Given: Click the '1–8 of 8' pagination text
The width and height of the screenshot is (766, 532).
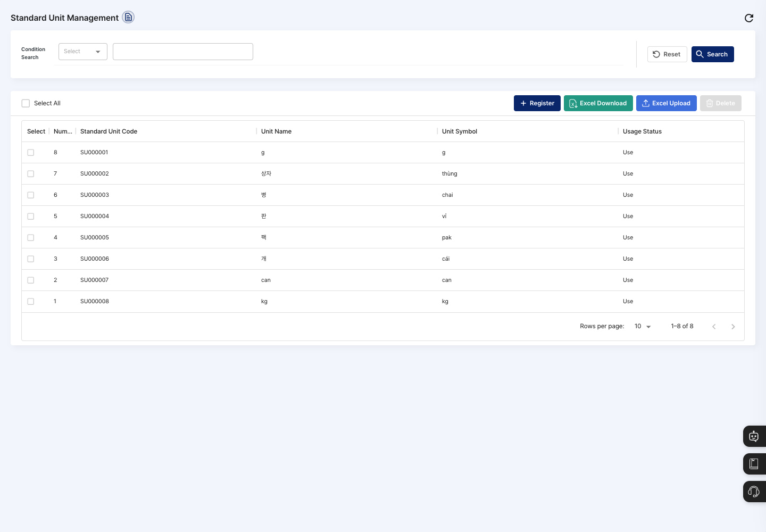Looking at the screenshot, I should pos(682,326).
